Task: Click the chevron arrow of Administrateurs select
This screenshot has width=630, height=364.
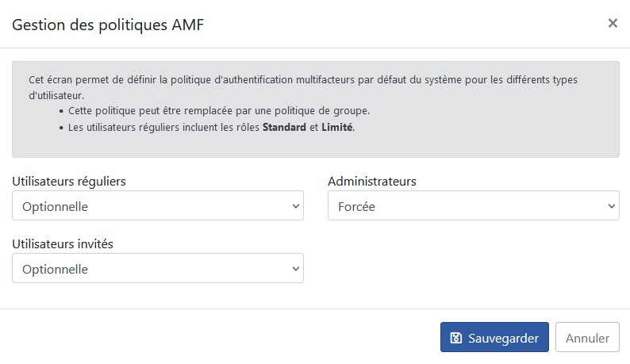Action: click(612, 206)
